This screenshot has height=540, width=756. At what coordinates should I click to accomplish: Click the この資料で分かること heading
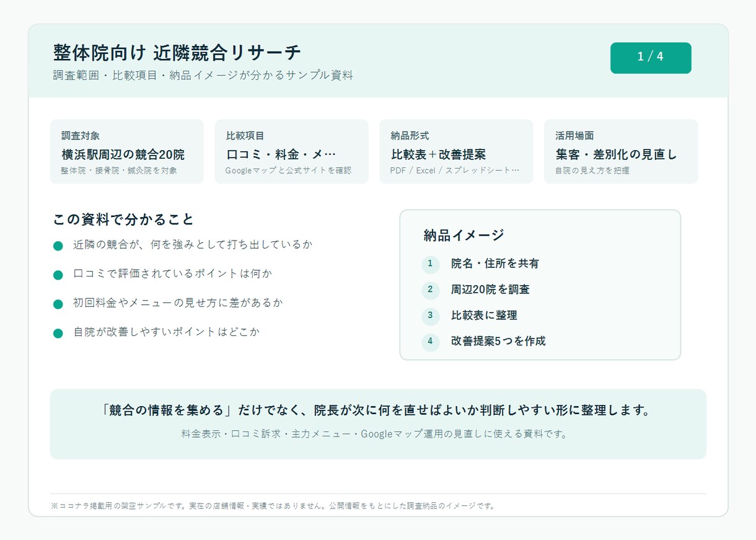coord(124,219)
